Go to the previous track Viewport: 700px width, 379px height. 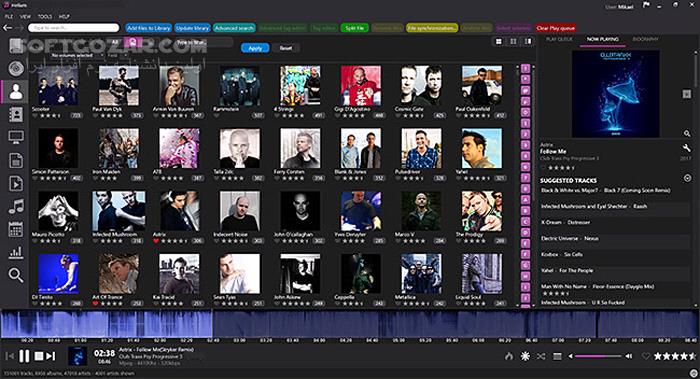pos(9,356)
